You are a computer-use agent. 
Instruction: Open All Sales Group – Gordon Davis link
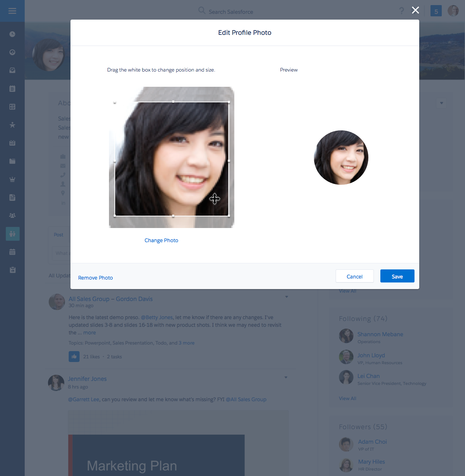tap(110, 299)
